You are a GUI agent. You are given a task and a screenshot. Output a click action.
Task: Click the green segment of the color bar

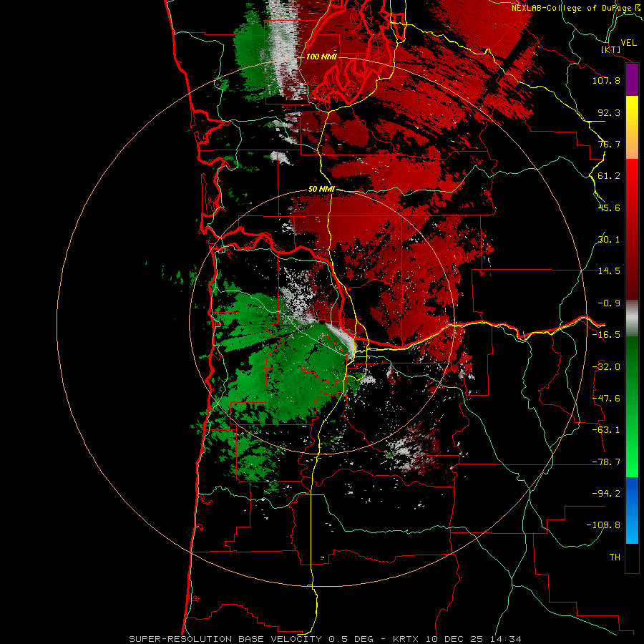[x=632, y=406]
